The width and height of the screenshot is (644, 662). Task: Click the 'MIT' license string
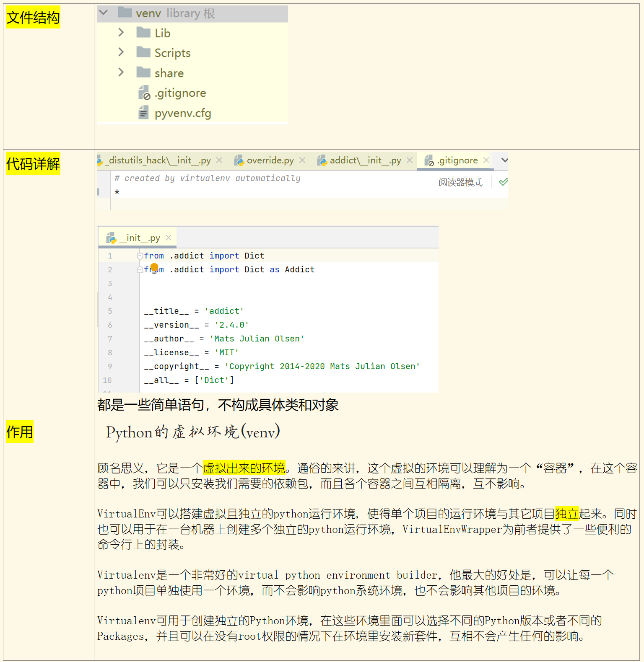coord(226,353)
